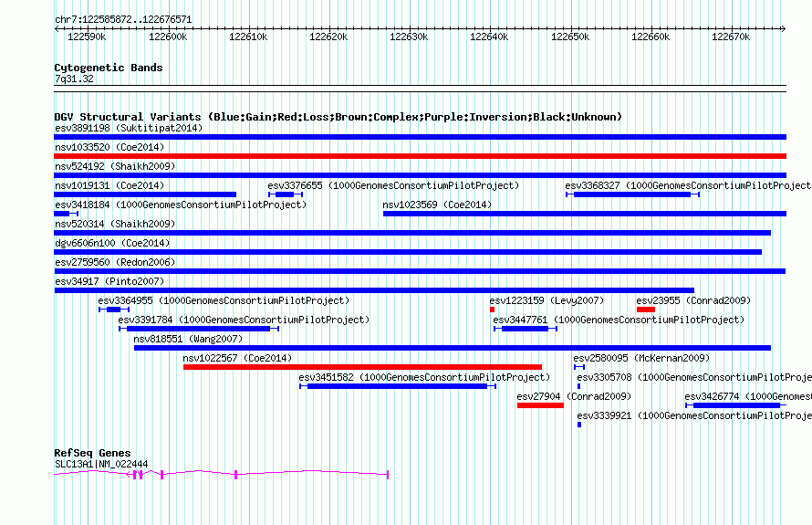The width and height of the screenshot is (812, 525).
Task: Open esv3368327 variant label
Action: 688,185
